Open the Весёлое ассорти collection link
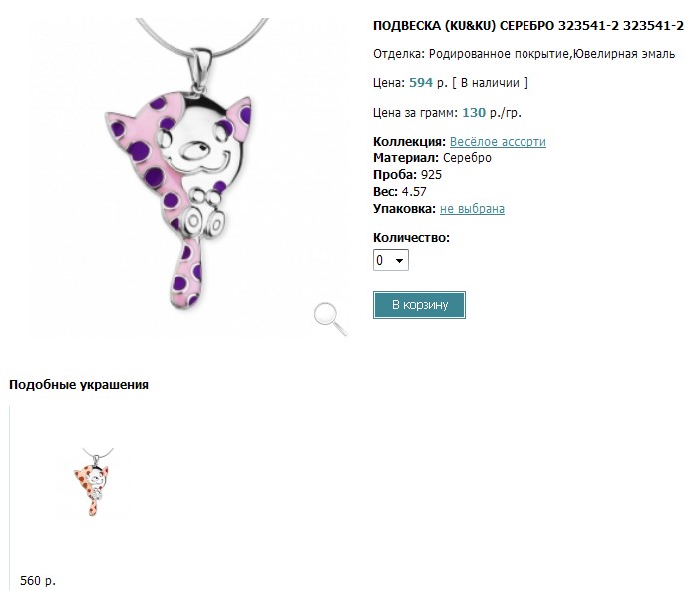Screen dimensions: 700x593 (498, 141)
